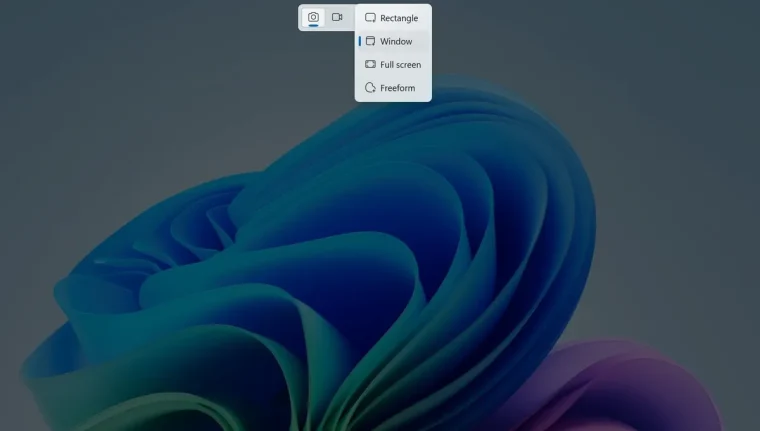
Task: Choose Window snipping mode
Action: pyautogui.click(x=393, y=41)
